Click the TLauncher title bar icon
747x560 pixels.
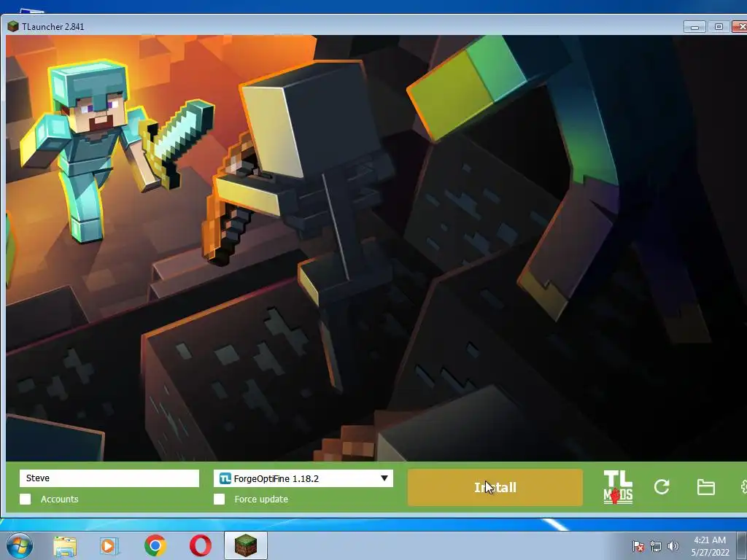13,27
